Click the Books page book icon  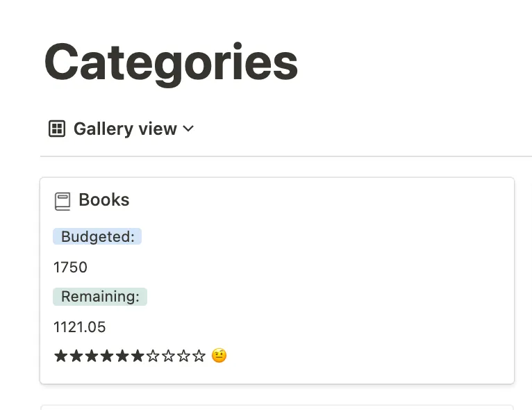point(63,202)
